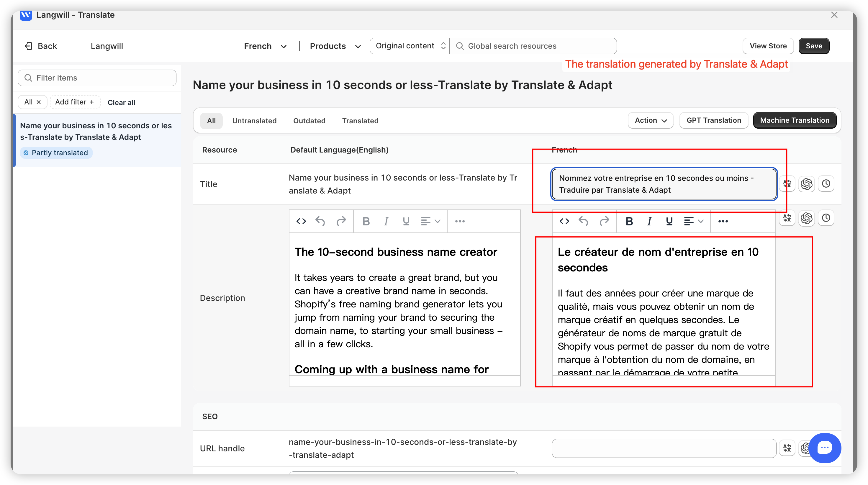Click the Machine Translation button
The height and width of the screenshot is (485, 868).
click(795, 120)
